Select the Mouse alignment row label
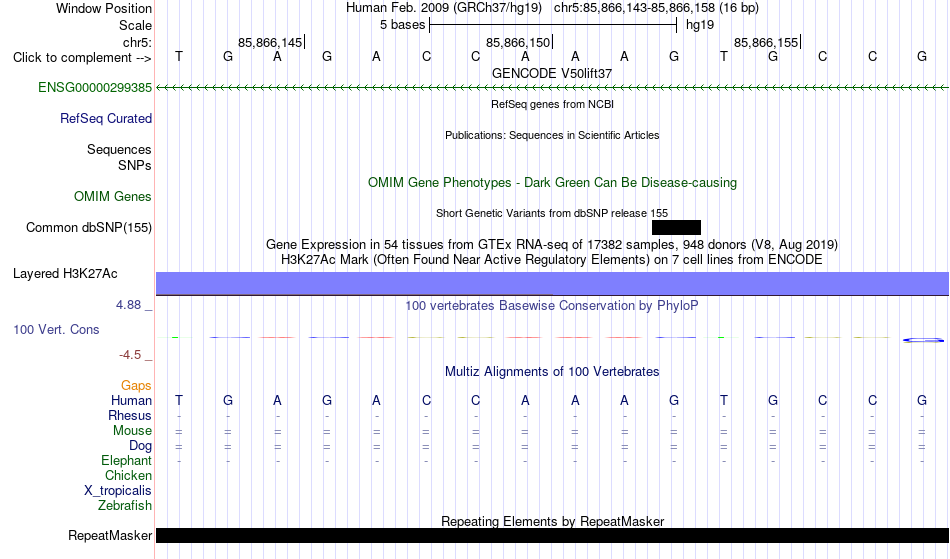The image size is (950, 559). (132, 431)
